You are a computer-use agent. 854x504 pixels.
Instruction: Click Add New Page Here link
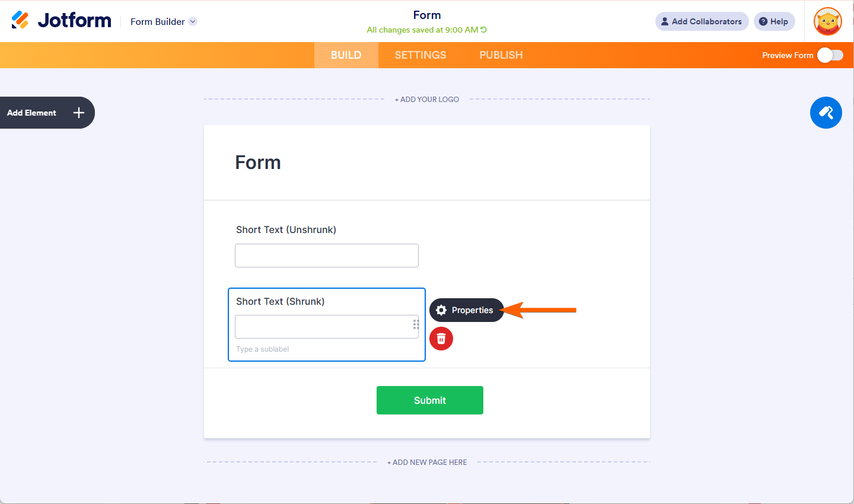click(x=427, y=462)
